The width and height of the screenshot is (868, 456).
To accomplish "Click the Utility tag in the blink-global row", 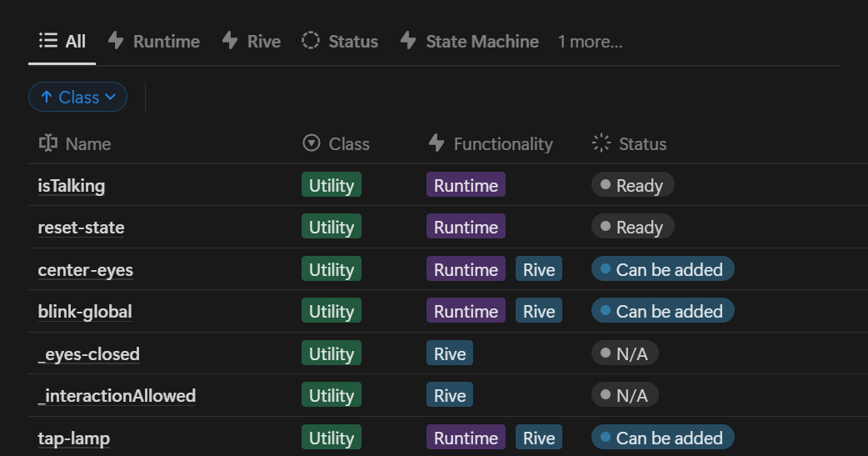I will [332, 311].
